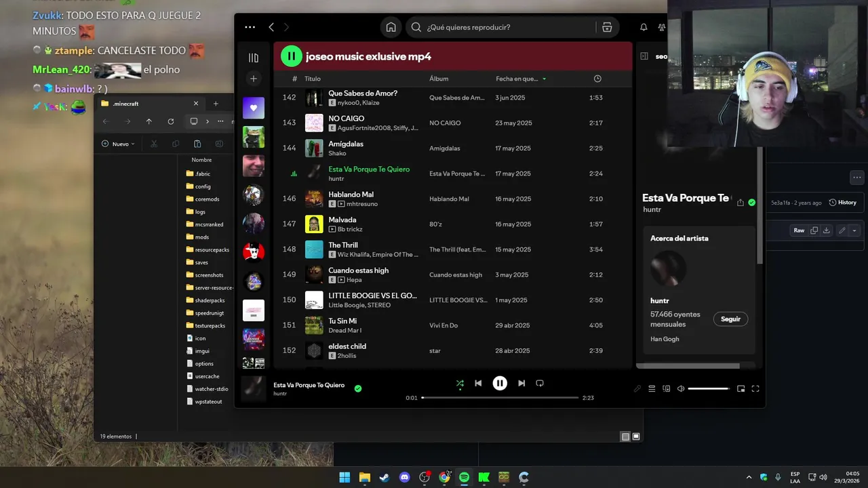Close the .minecraft Explorer tab

pyautogui.click(x=196, y=104)
